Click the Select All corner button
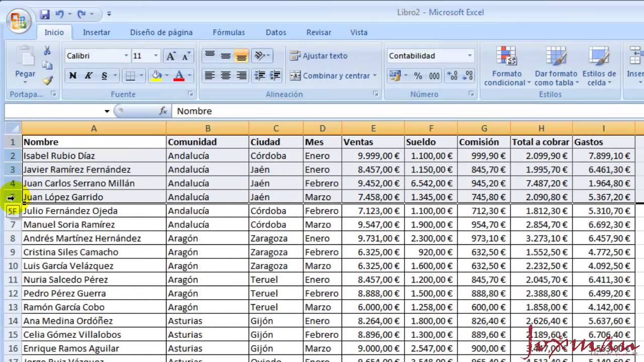Viewport: 644px width, 362px height. (13, 128)
